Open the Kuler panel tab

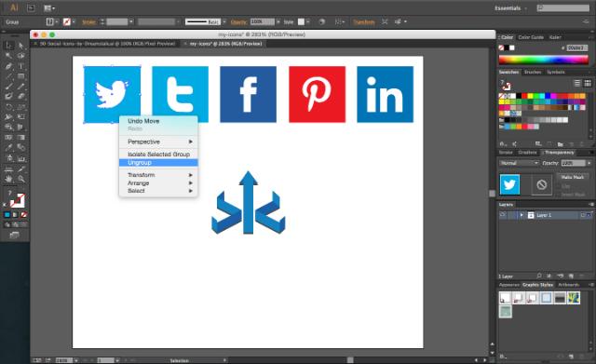pos(555,37)
